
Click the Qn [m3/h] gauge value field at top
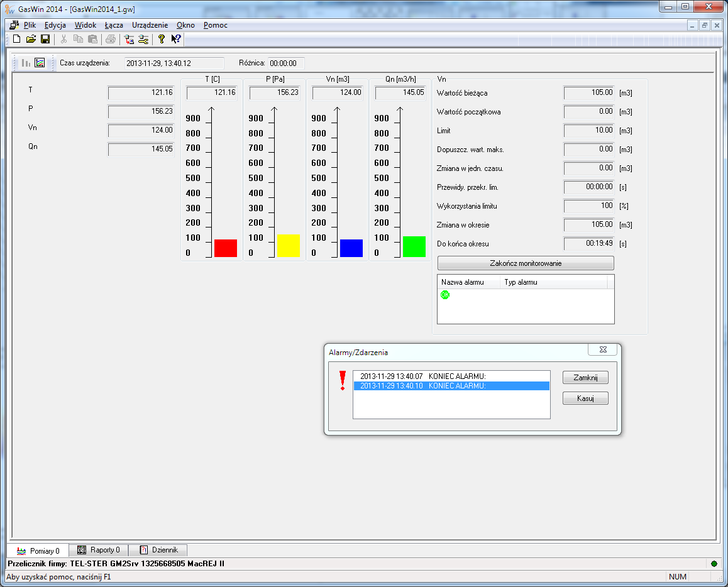400,93
